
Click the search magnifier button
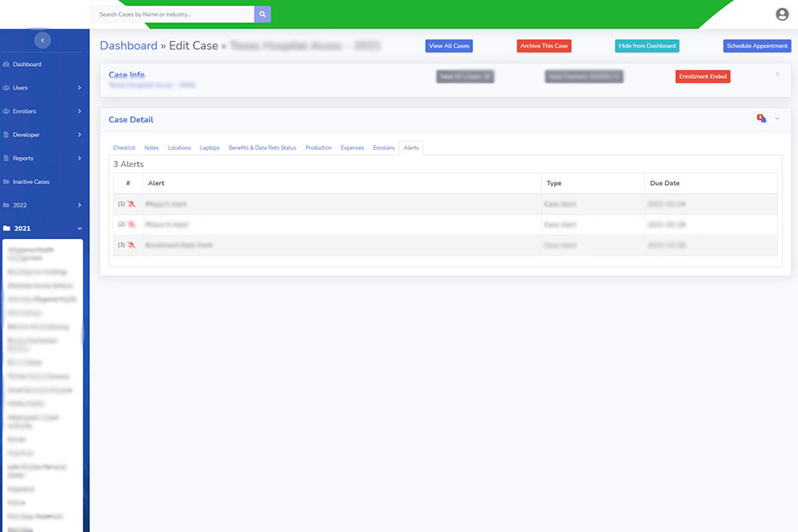[262, 15]
